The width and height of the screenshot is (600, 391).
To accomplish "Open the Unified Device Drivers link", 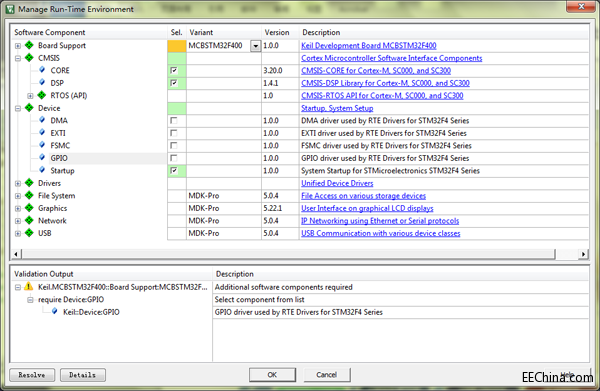I will pos(337,183).
